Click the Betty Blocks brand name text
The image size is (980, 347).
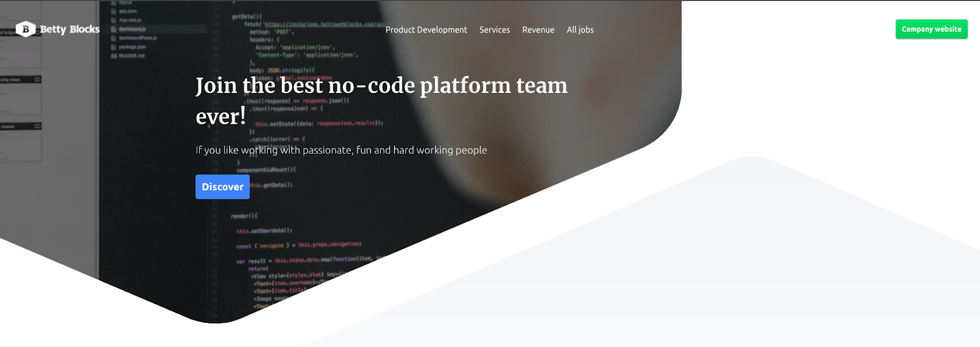pos(69,29)
